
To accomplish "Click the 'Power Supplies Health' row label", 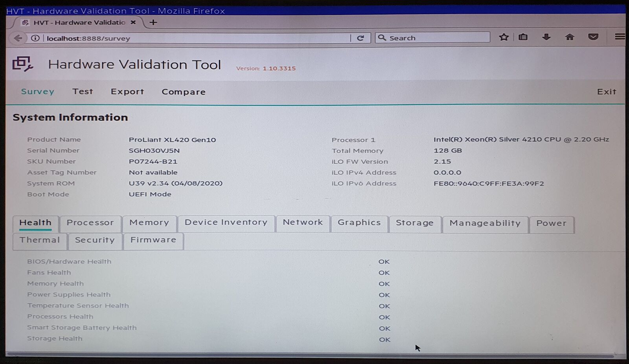I will coord(69,294).
